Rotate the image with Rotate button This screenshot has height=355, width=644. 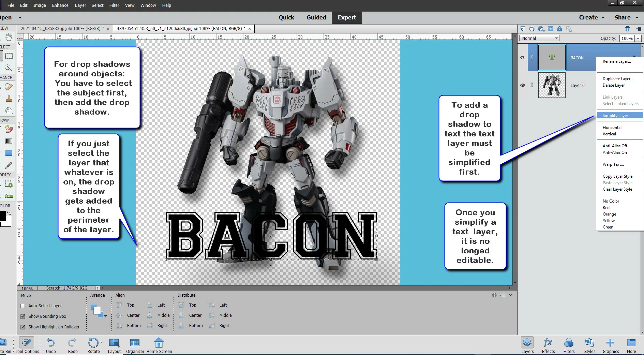click(94, 345)
